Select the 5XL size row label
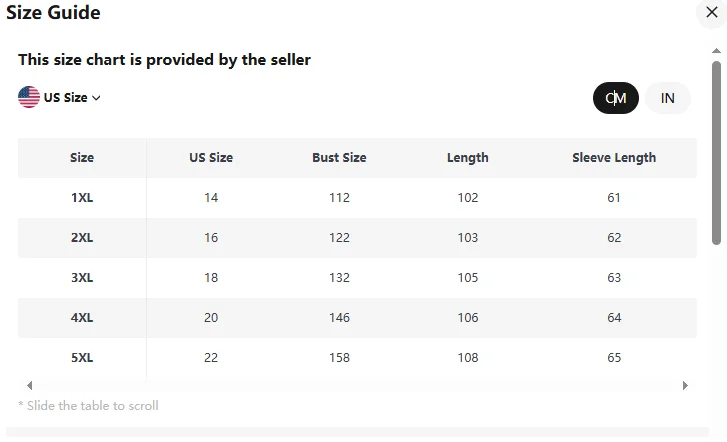The image size is (727, 442). click(x=82, y=358)
